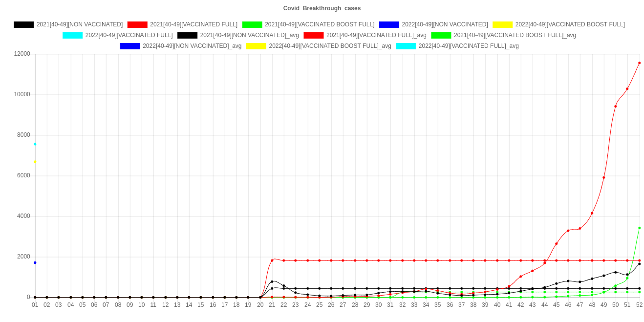Image resolution: width=644 pixels, height=322 pixels.
Task: Click the blue data point at week 01
Action: pos(35,263)
